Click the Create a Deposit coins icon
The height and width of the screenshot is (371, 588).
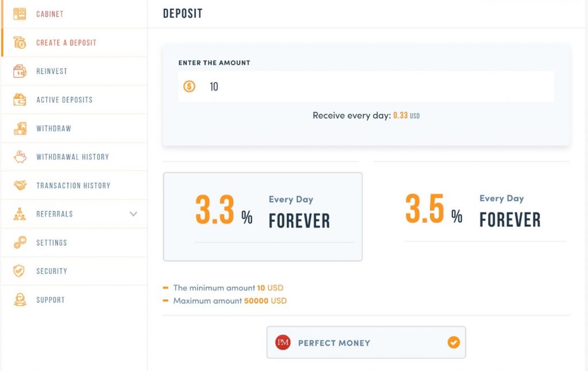(20, 42)
